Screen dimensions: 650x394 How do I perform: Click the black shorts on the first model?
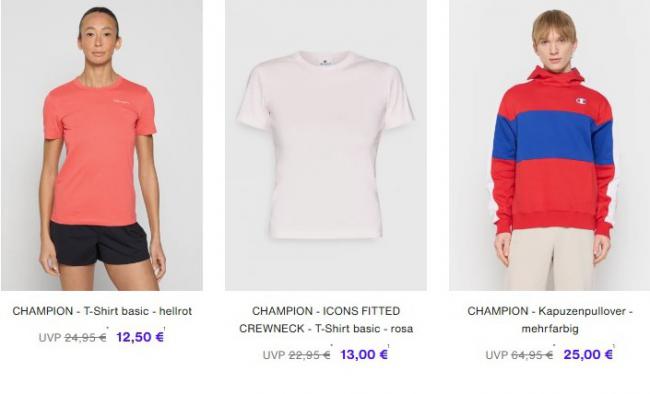tap(99, 243)
